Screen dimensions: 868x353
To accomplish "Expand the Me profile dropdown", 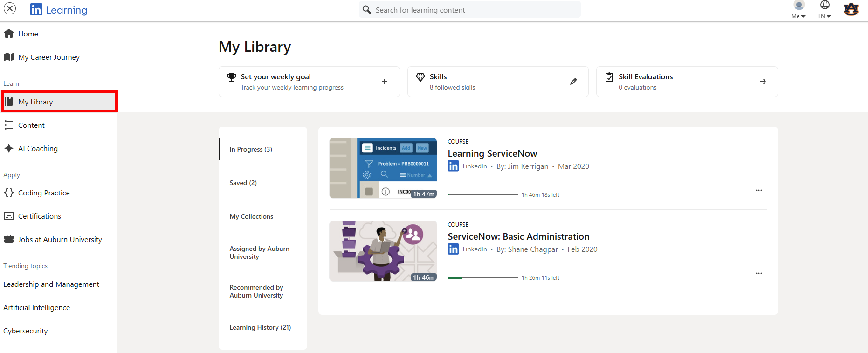I will coord(798,10).
